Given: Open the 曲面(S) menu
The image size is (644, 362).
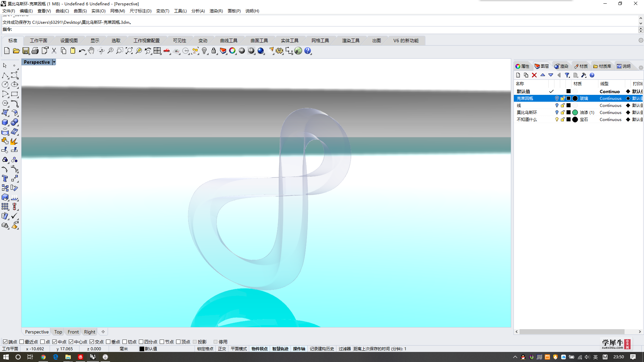Looking at the screenshot, I should [x=80, y=11].
